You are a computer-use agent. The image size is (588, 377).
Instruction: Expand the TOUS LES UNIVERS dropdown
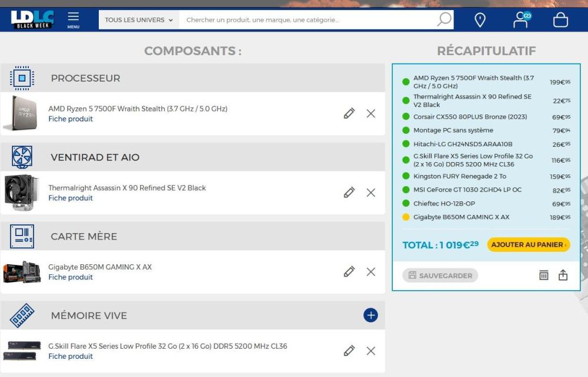point(139,20)
